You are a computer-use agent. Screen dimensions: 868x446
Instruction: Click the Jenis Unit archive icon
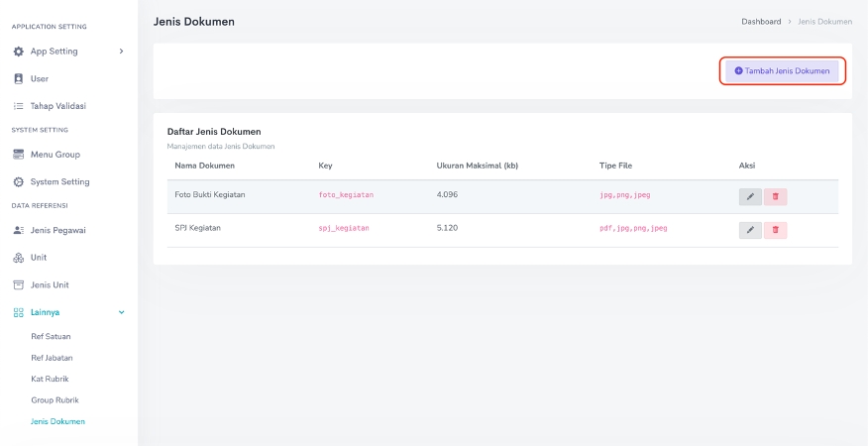tap(18, 285)
